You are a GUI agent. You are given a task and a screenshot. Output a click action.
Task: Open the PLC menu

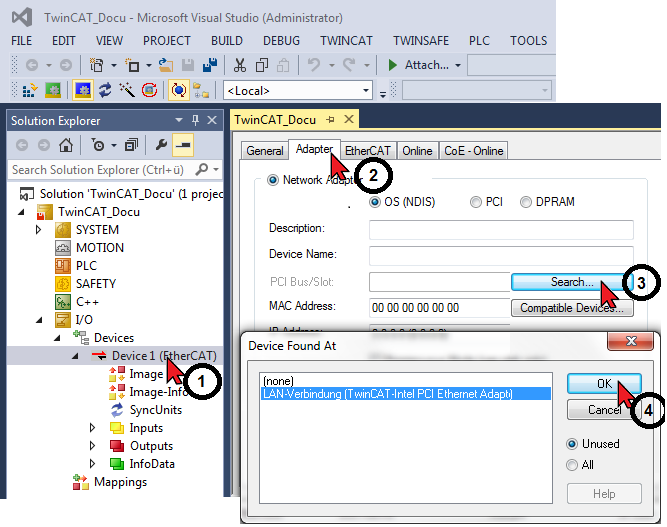pos(479,41)
